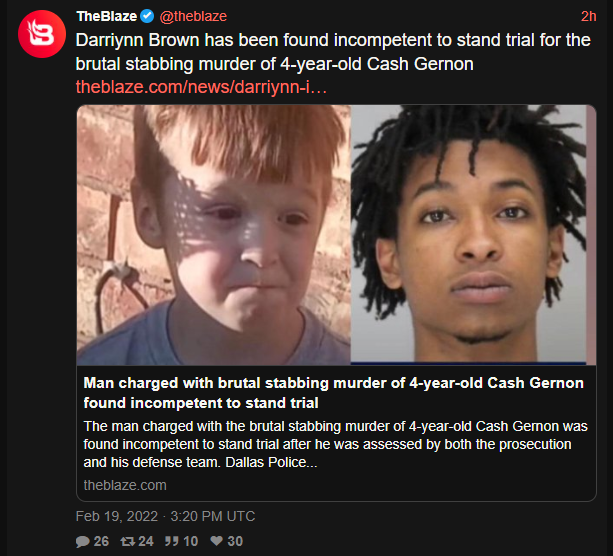This screenshot has width=613, height=556.
Task: Open the @theblaze handle link
Action: point(193,16)
